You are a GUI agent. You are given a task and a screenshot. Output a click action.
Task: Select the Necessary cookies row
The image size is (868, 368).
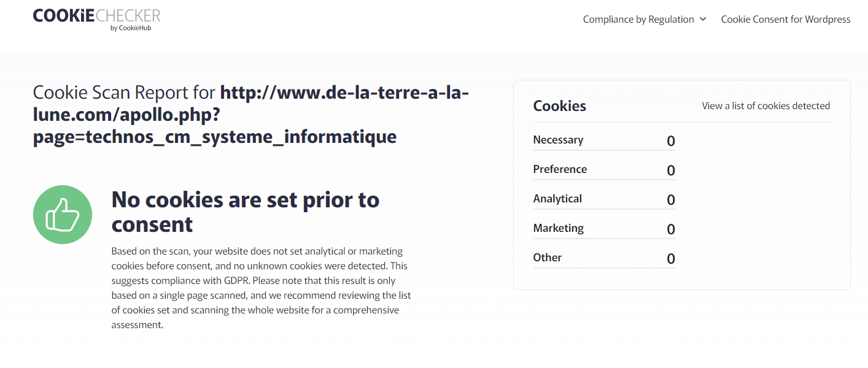605,140
